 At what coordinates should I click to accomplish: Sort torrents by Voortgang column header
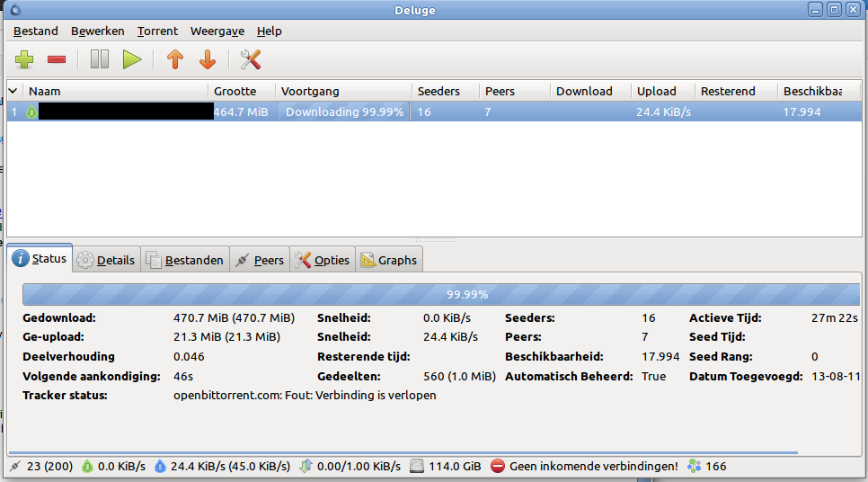tap(343, 91)
